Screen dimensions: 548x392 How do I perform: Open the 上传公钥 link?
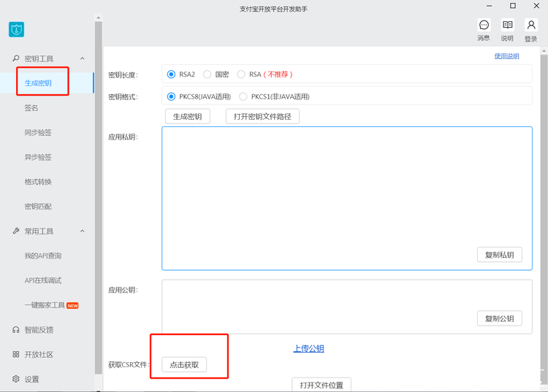(x=308, y=348)
